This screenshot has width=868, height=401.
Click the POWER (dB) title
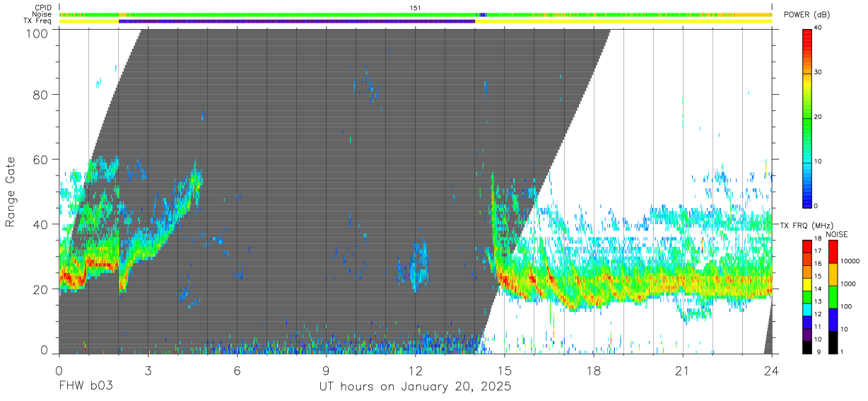click(807, 15)
